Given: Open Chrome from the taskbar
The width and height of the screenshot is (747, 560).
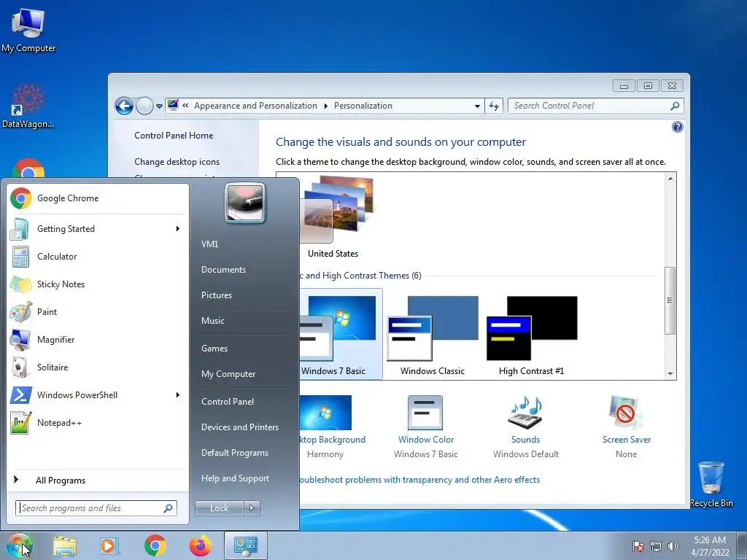Looking at the screenshot, I should 155,545.
